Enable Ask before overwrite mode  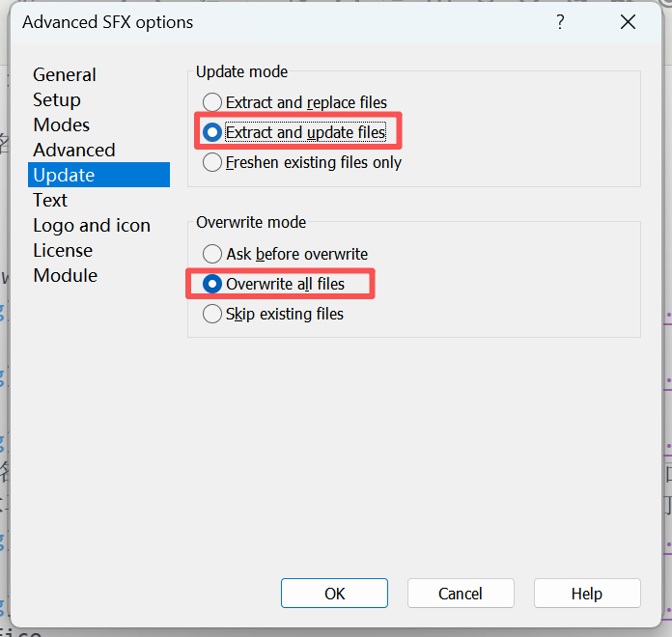coord(212,255)
